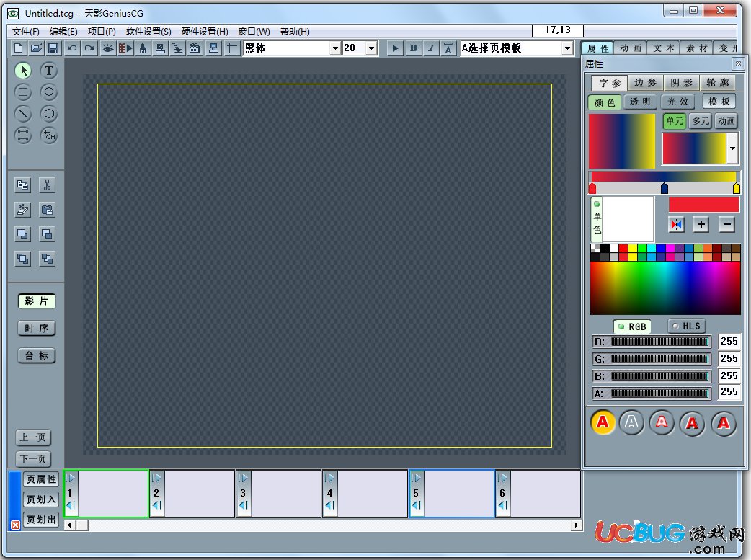This screenshot has width=751, height=560.
Task: Select the first yellow A text style
Action: click(603, 422)
